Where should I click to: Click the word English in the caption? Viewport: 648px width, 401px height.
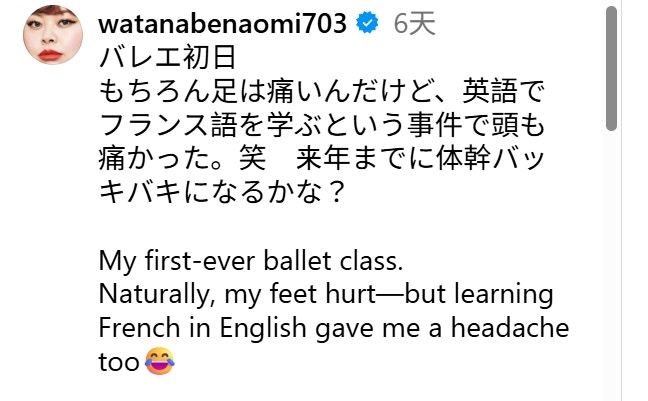coord(262,329)
